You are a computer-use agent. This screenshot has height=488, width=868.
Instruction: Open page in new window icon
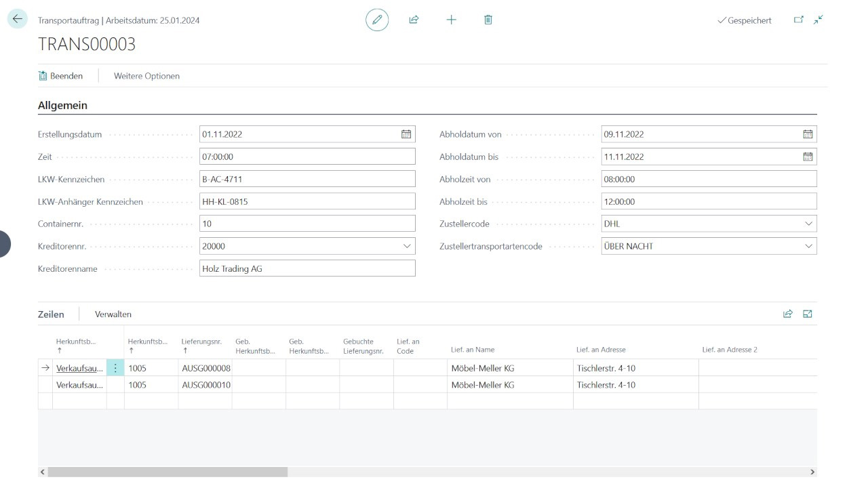tap(798, 20)
